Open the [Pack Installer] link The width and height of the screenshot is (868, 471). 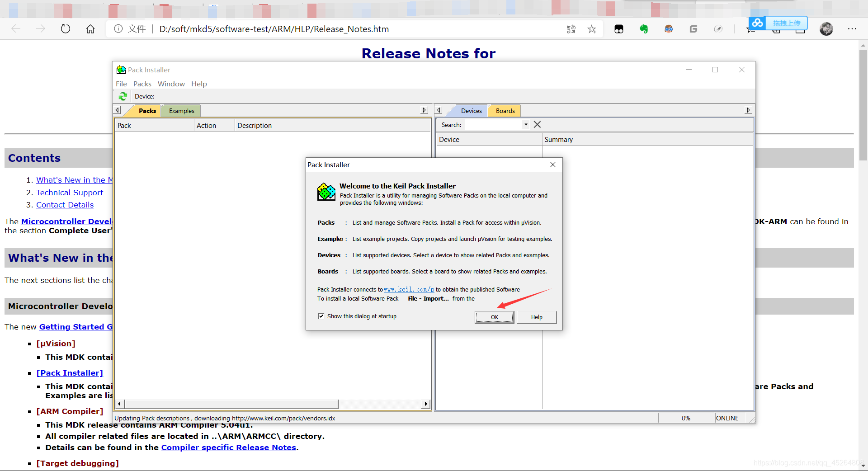click(70, 373)
